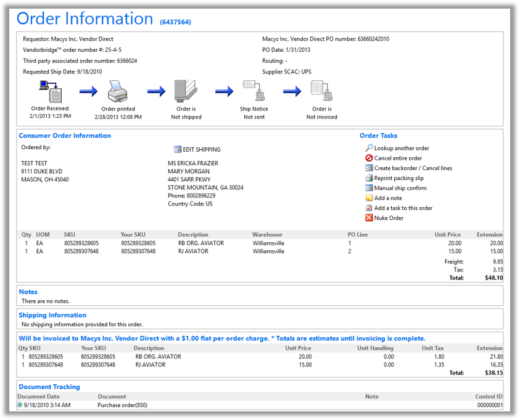Click the PO Line column header
The image size is (520, 420).
coord(358,235)
